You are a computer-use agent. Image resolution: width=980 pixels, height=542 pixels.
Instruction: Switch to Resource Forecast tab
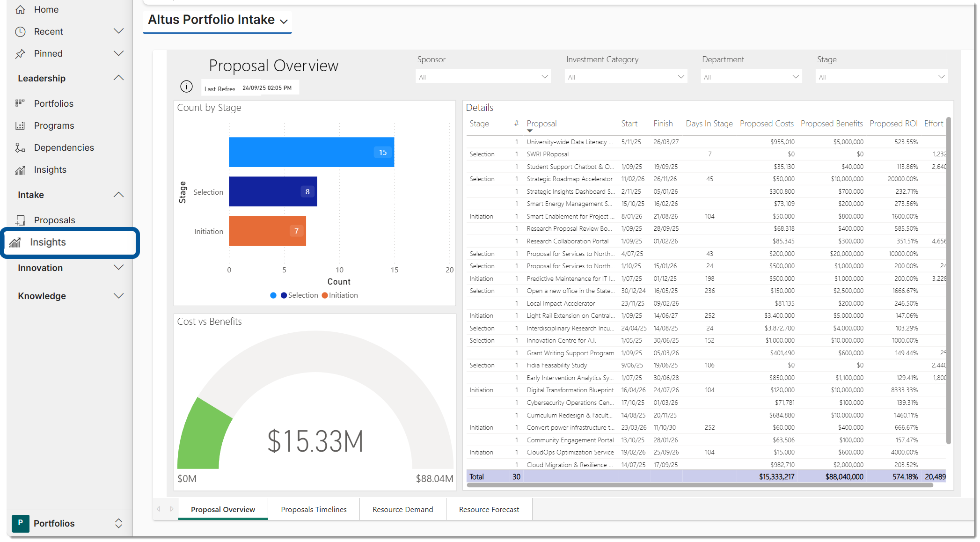point(489,509)
